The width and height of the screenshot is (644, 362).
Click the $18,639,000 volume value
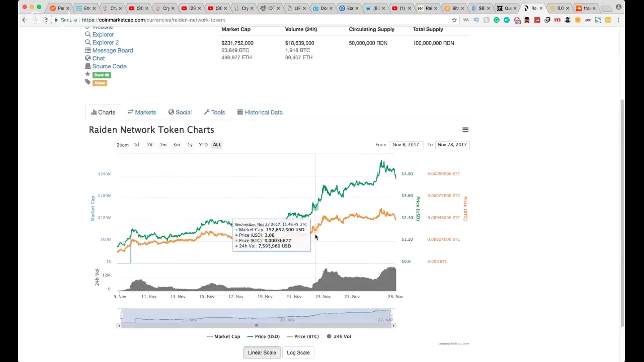click(299, 43)
